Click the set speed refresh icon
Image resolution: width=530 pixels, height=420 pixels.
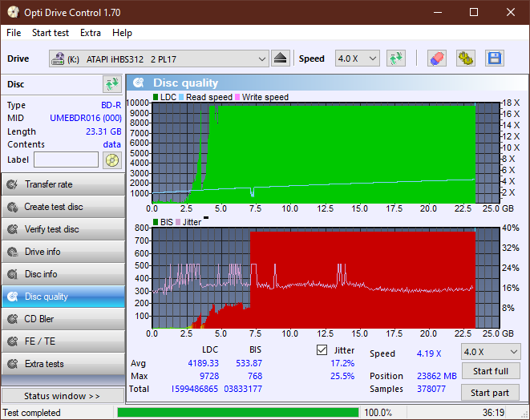point(396,59)
